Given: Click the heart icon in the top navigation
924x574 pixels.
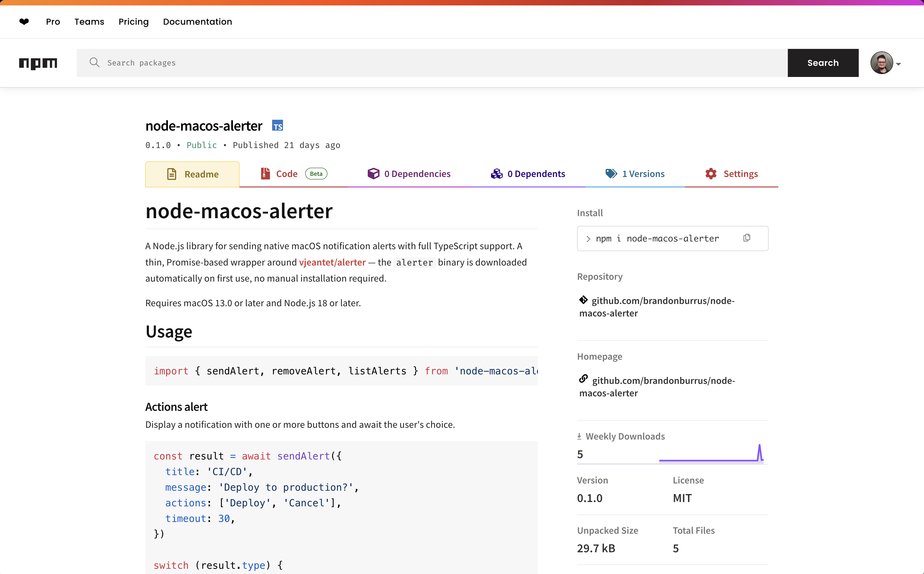Looking at the screenshot, I should pyautogui.click(x=24, y=22).
